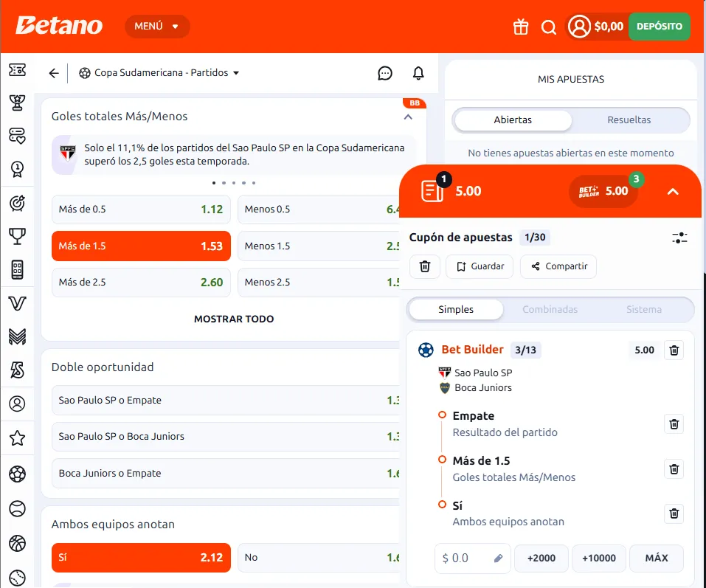
Task: Select the tennis ball sidebar icon
Action: tap(17, 509)
